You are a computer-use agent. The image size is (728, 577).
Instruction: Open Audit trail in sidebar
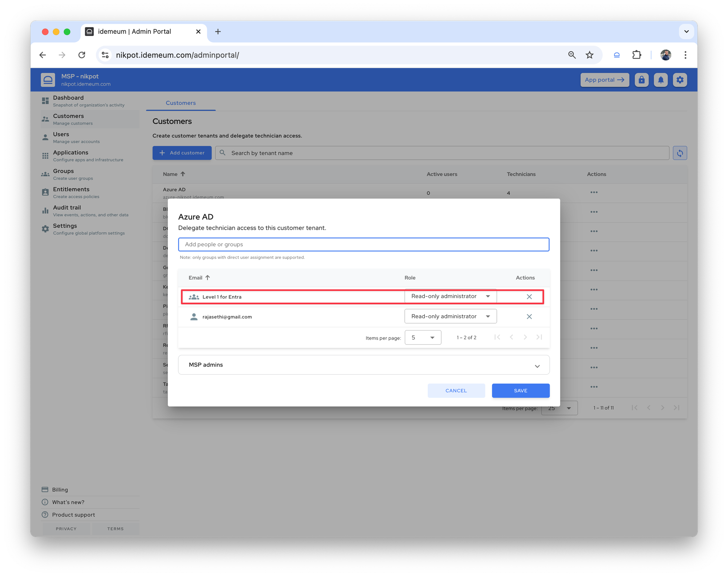click(90, 210)
